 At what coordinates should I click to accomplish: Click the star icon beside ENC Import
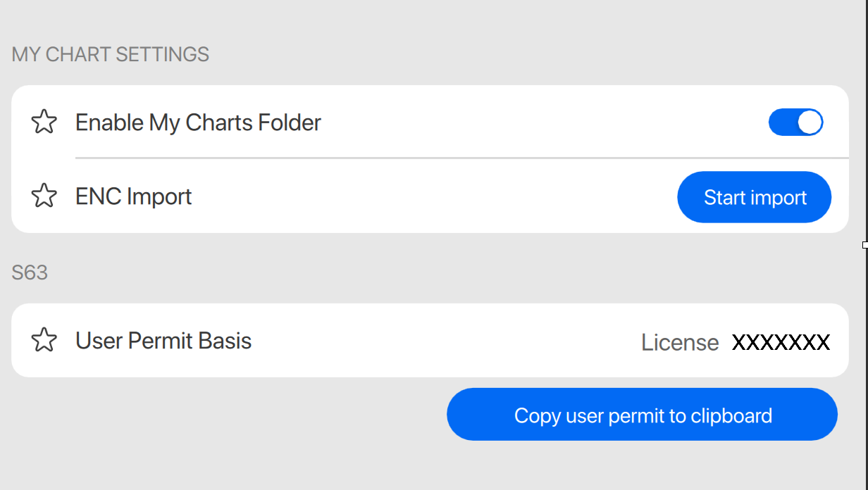coord(44,196)
